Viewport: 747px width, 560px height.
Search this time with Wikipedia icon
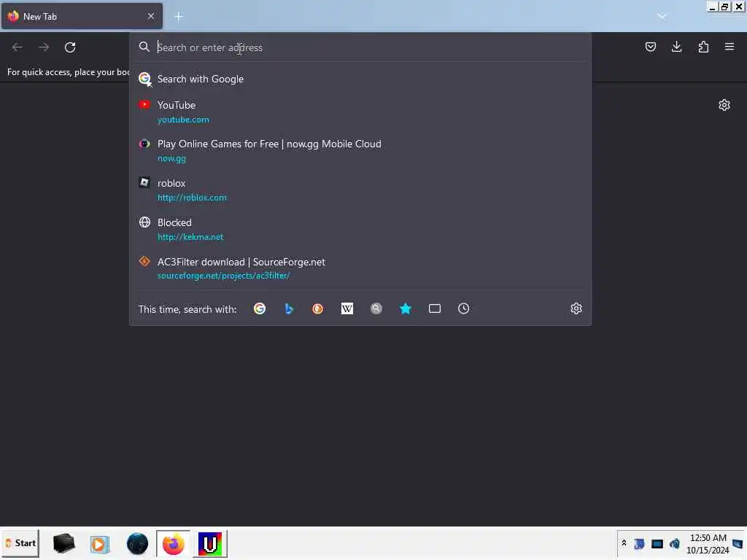(347, 308)
